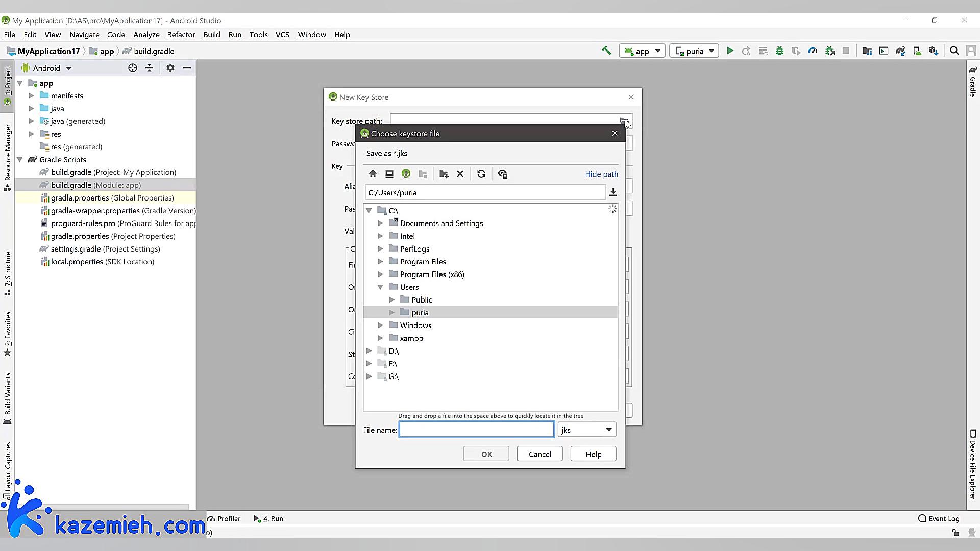Open AVD Manager icon
This screenshot has height=551, width=980.
(917, 51)
